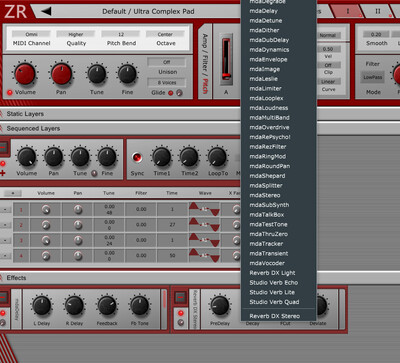Adjust the Volume mini knob in step row 3

46,240
